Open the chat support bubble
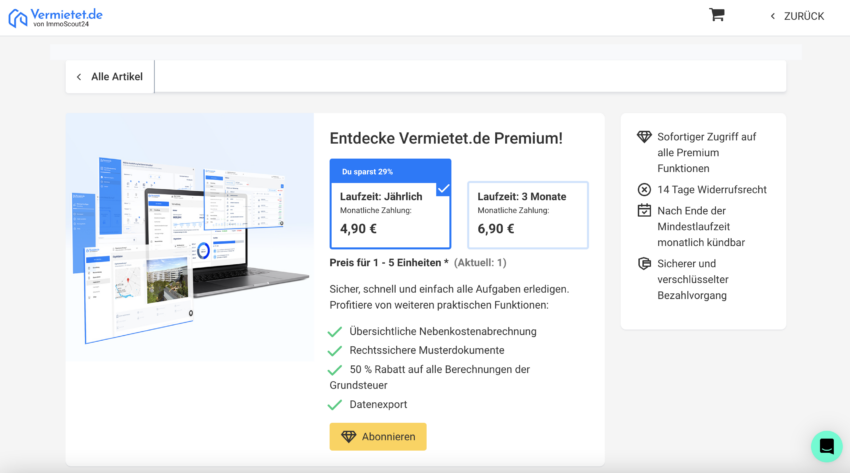The height and width of the screenshot is (473, 850). coord(826,446)
